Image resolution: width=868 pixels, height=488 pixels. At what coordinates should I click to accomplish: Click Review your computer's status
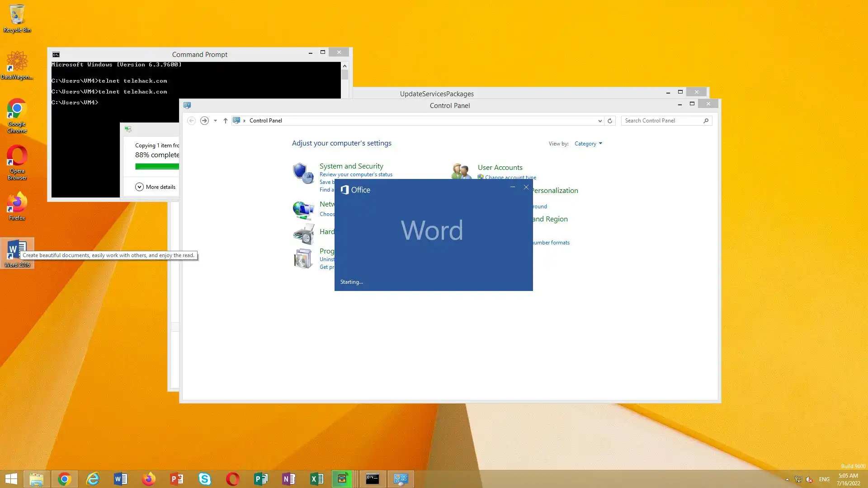pyautogui.click(x=355, y=174)
